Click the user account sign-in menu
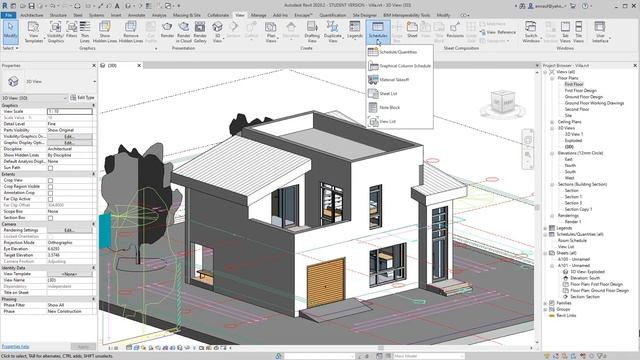640x360 pixels. click(x=547, y=6)
